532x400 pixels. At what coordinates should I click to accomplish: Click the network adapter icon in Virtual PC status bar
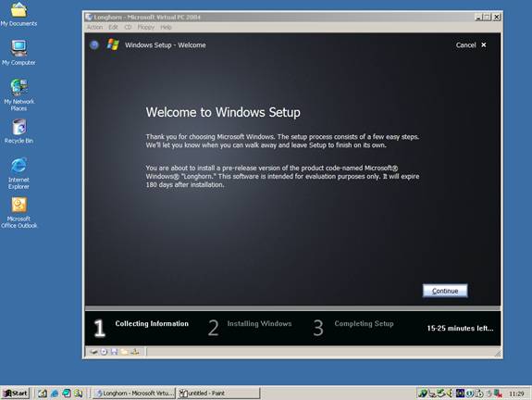coord(135,352)
